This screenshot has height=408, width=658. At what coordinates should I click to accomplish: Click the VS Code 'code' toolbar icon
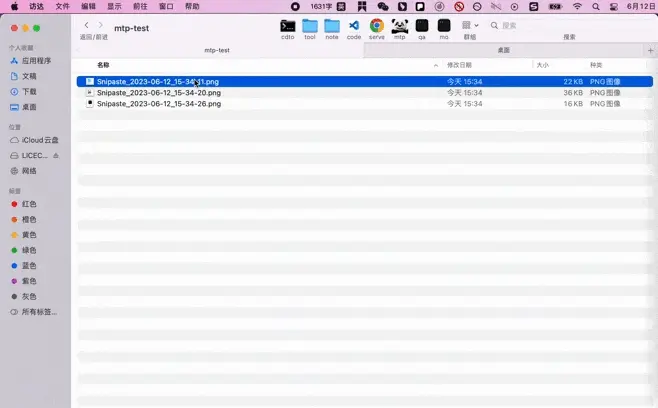354,26
